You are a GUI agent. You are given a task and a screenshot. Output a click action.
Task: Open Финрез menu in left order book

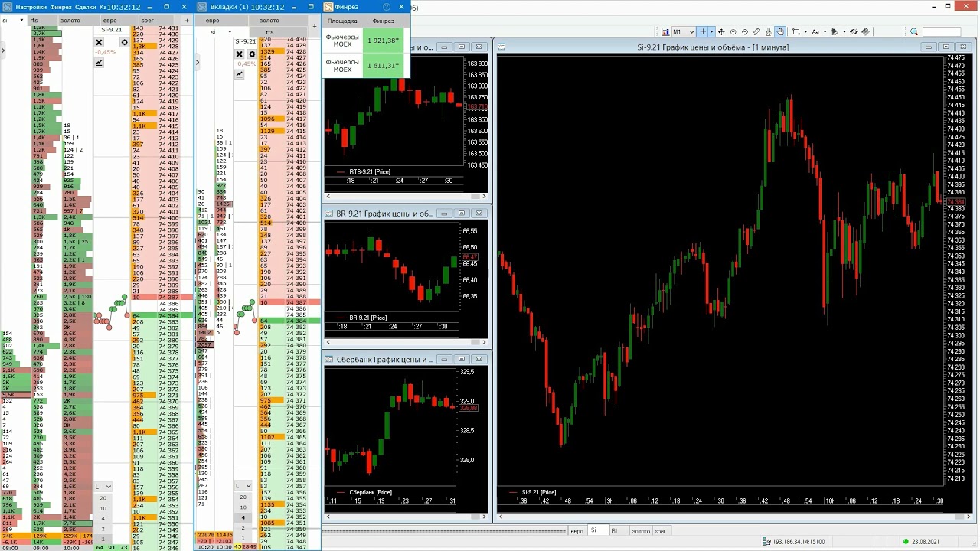tap(61, 7)
